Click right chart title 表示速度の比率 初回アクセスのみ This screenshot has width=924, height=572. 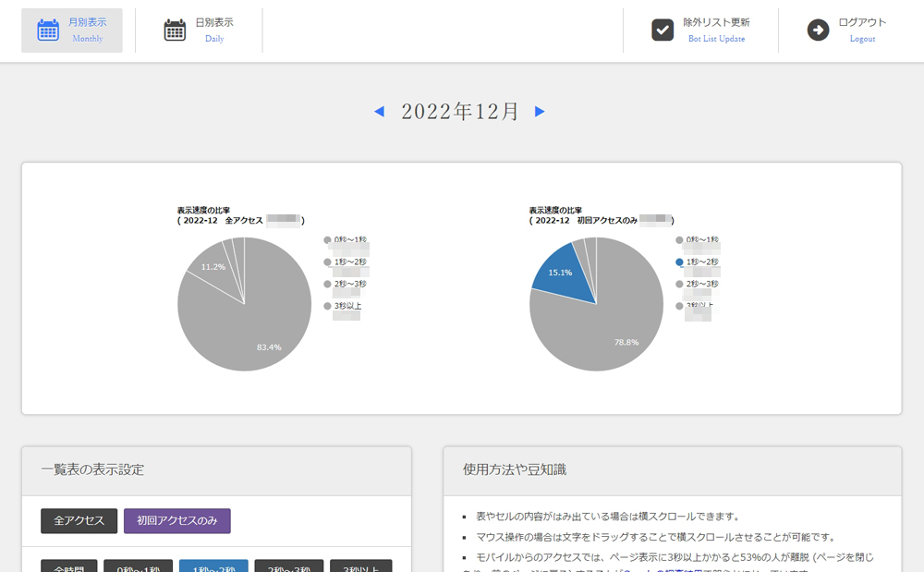coord(602,215)
